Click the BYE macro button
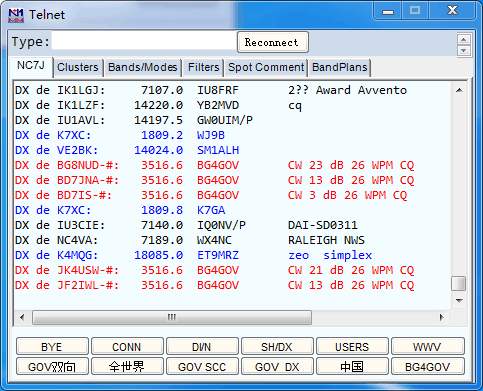 coord(52,346)
